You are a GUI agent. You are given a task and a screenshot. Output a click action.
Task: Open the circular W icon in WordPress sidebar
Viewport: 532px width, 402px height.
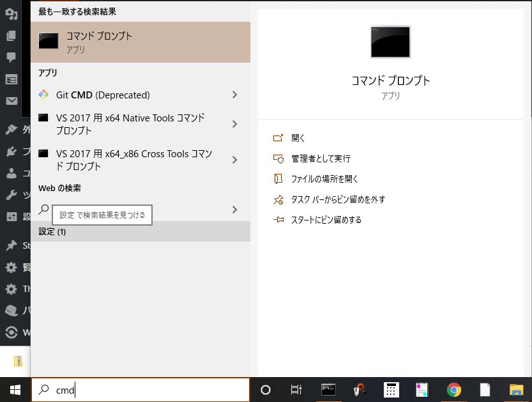[x=11, y=332]
